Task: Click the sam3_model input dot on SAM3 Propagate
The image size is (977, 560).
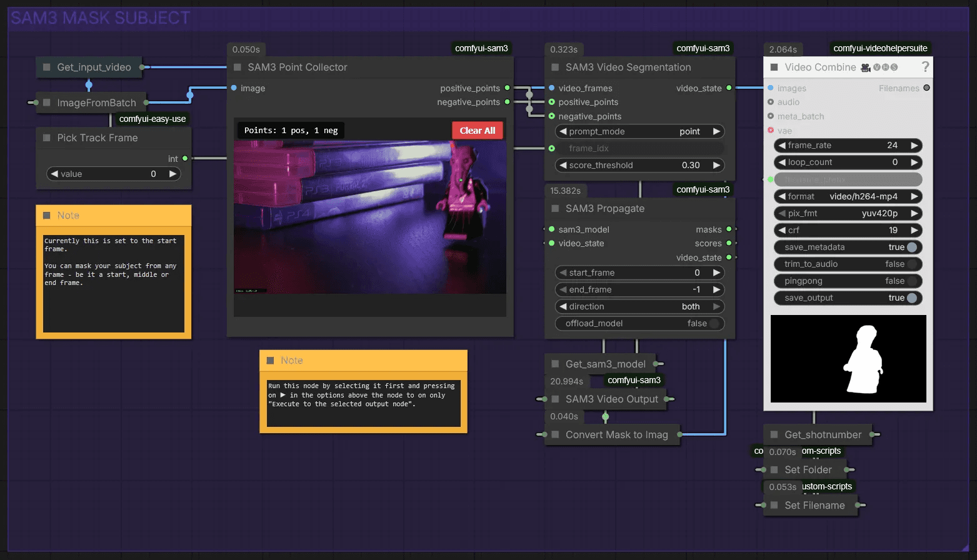Action: [x=551, y=229]
